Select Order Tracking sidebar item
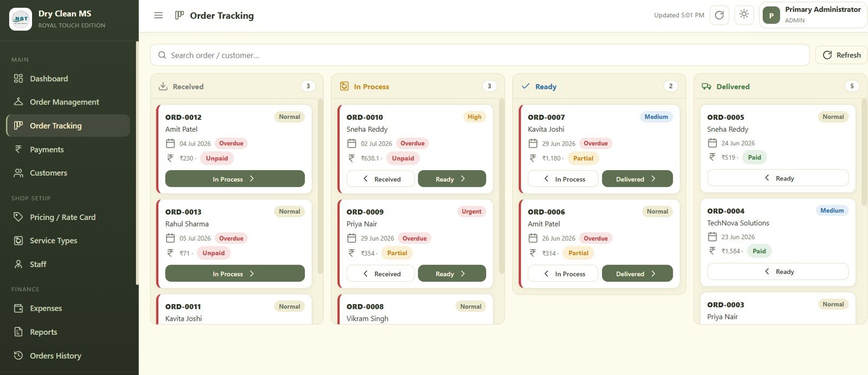 (68, 126)
